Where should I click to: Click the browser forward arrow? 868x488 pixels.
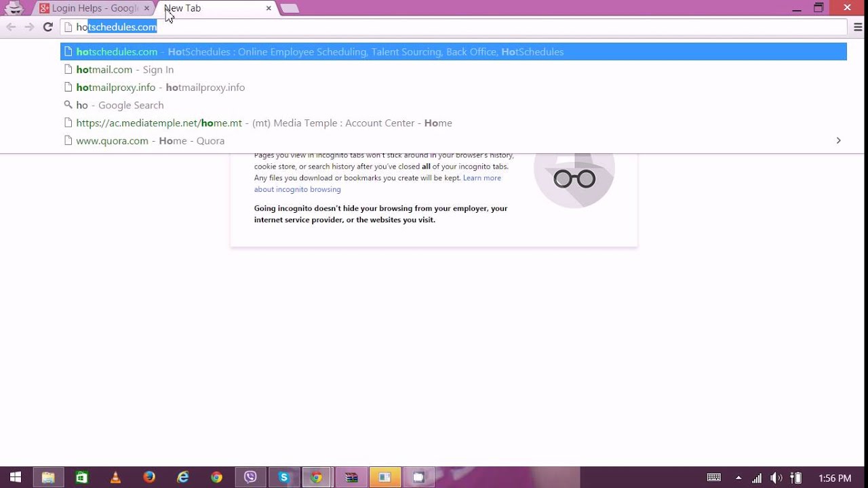(29, 27)
